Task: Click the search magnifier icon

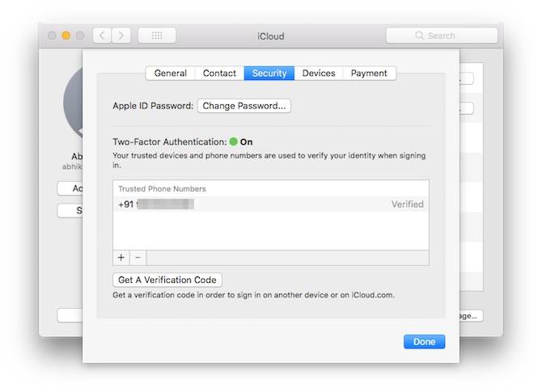Action: pyautogui.click(x=419, y=36)
